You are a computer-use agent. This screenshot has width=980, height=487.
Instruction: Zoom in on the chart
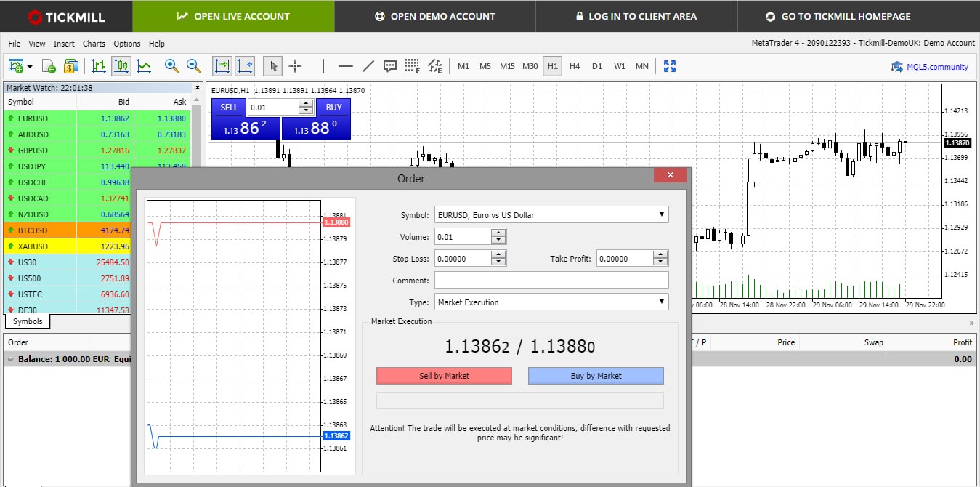click(171, 66)
